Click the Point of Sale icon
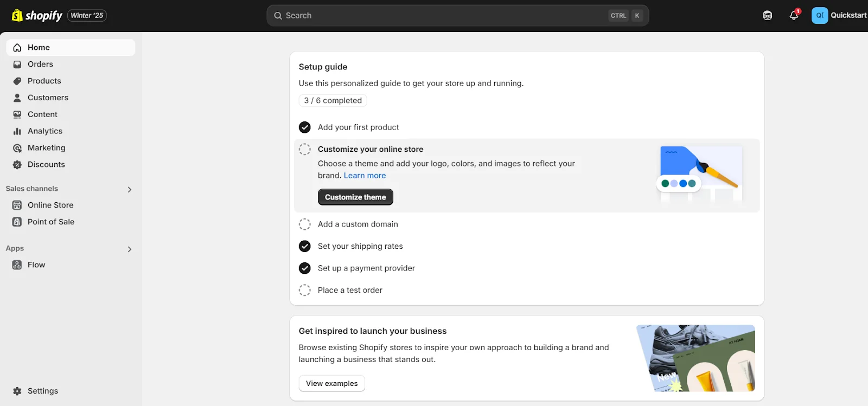The width and height of the screenshot is (868, 406). tap(17, 222)
